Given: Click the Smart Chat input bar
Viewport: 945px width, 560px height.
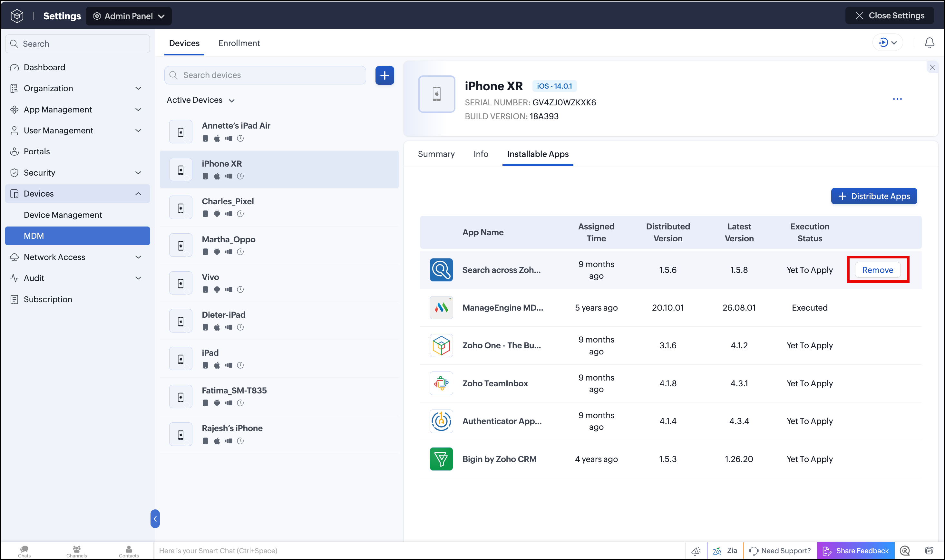Looking at the screenshot, I should click(x=420, y=551).
